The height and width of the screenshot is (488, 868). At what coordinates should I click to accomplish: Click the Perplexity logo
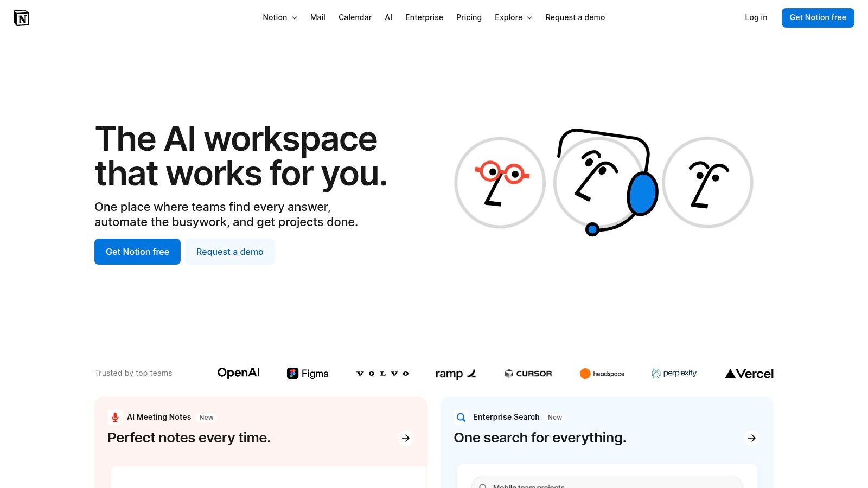(x=674, y=373)
